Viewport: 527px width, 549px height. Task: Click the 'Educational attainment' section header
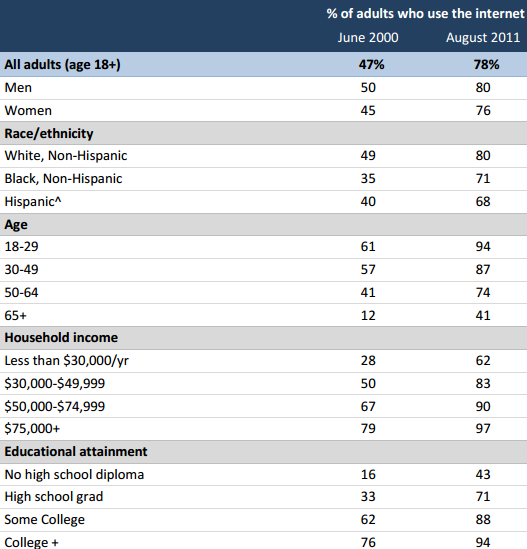pyautogui.click(x=76, y=452)
